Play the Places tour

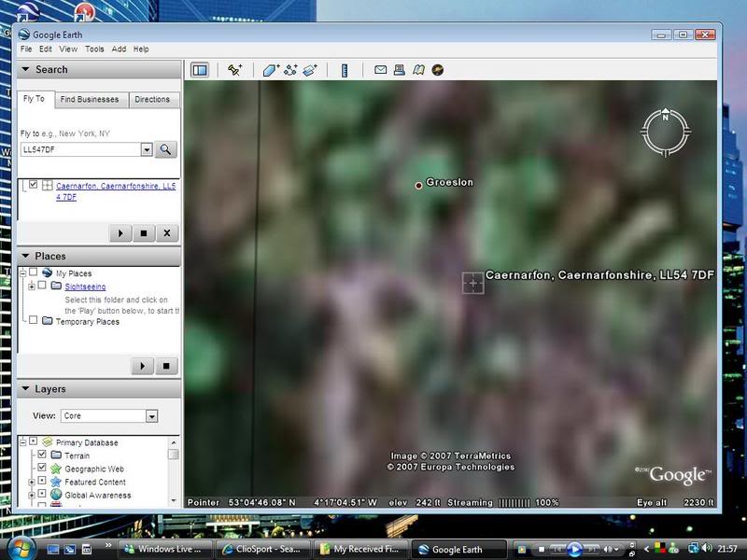tap(143, 366)
